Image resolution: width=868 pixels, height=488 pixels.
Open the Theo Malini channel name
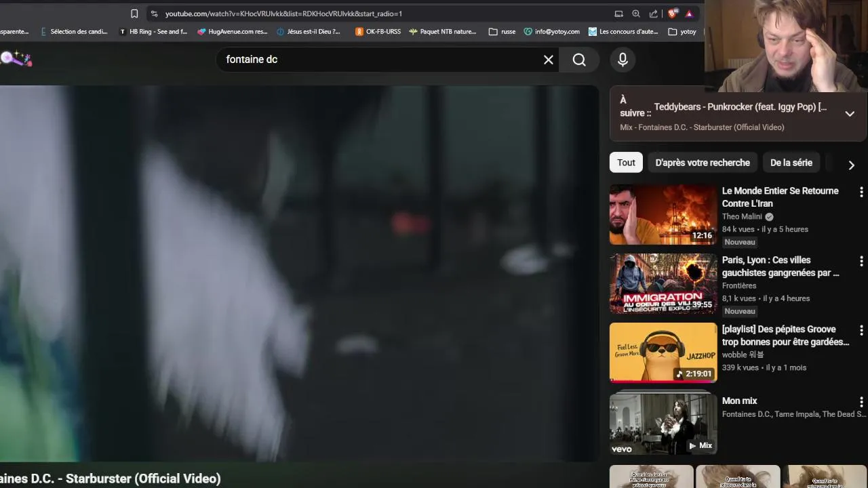742,217
